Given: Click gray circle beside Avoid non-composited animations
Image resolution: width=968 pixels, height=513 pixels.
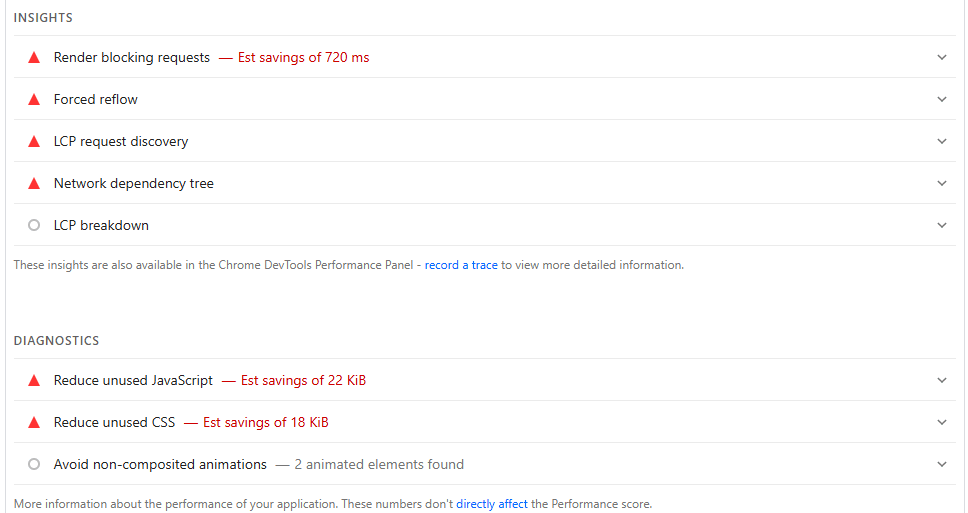Looking at the screenshot, I should (x=34, y=465).
